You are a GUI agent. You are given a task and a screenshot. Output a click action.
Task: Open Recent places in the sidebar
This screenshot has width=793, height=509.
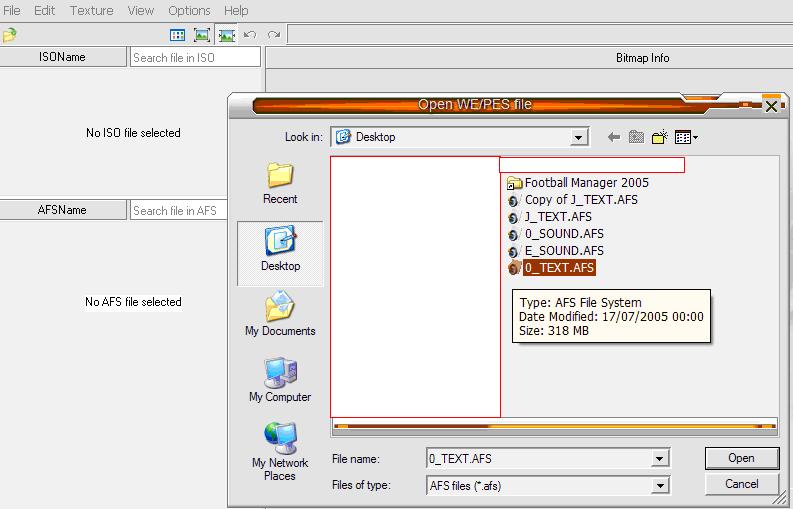click(280, 184)
